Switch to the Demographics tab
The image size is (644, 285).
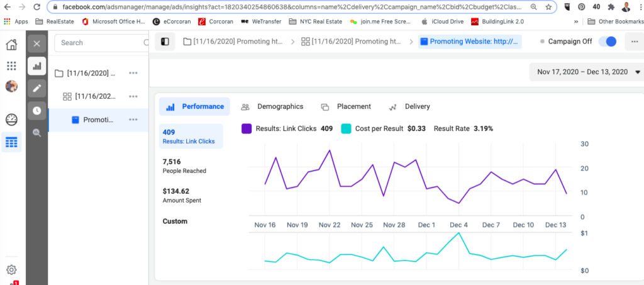pos(272,107)
